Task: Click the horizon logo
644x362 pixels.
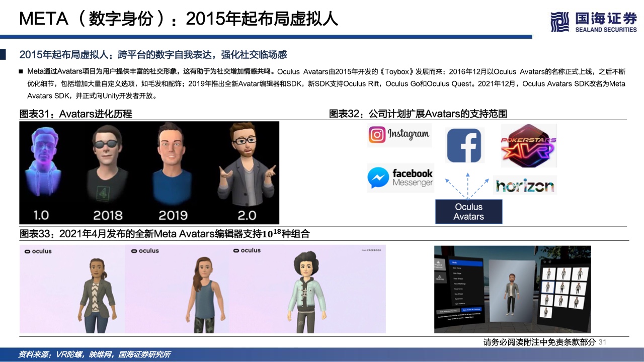Action: tap(525, 185)
